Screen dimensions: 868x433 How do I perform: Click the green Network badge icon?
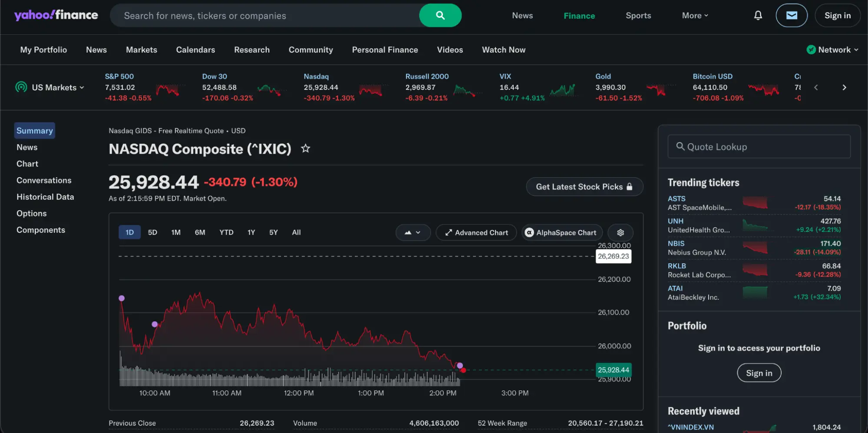tap(811, 50)
